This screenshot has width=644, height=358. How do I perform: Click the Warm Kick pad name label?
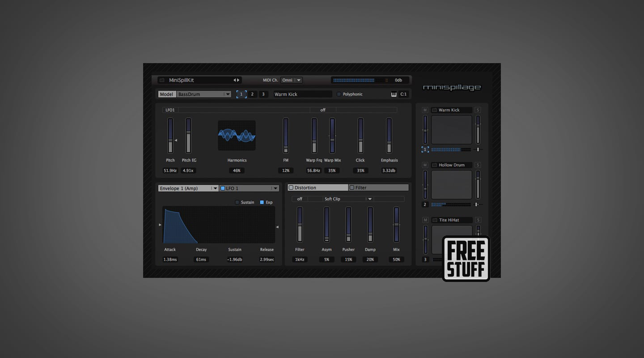pos(449,110)
